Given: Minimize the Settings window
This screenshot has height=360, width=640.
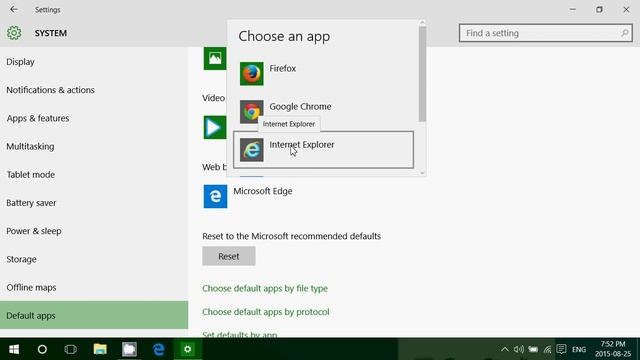Looking at the screenshot, I should tap(573, 9).
